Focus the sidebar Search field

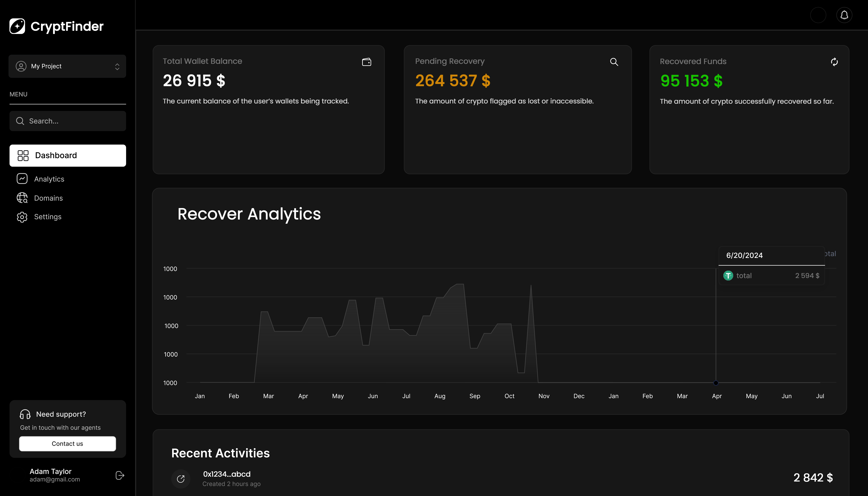68,121
